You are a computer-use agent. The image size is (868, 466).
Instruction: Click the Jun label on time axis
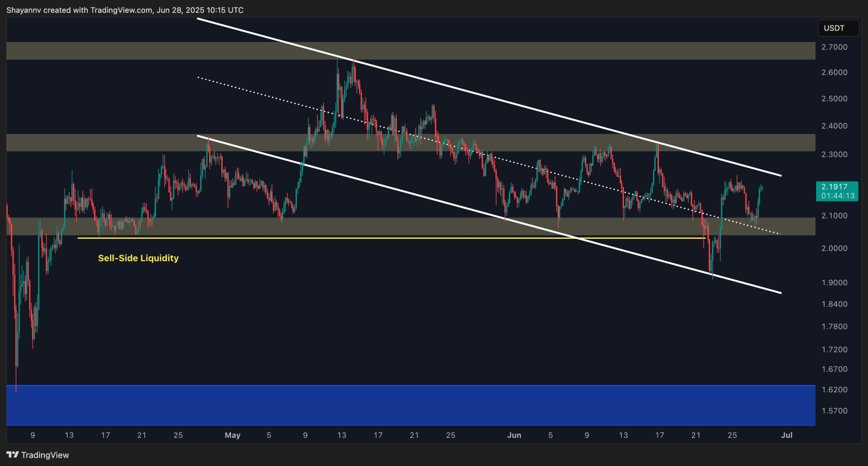[514, 435]
